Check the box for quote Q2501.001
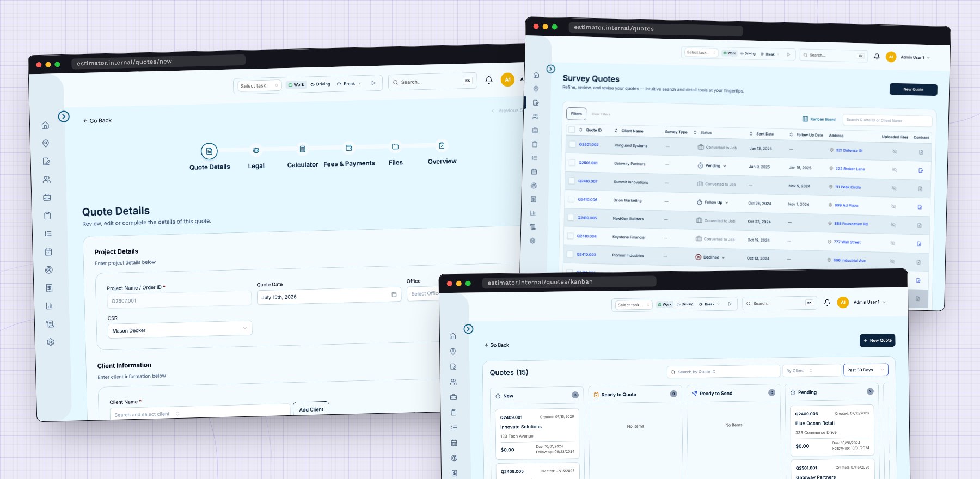 (x=572, y=162)
